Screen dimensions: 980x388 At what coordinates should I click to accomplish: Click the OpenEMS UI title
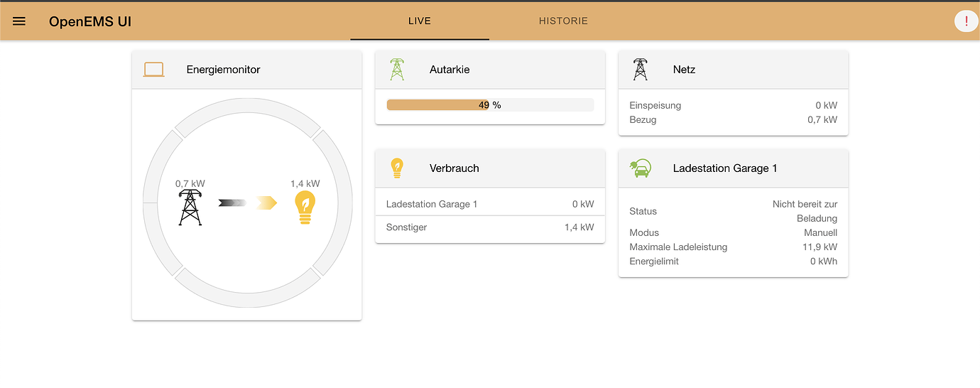click(x=90, y=21)
